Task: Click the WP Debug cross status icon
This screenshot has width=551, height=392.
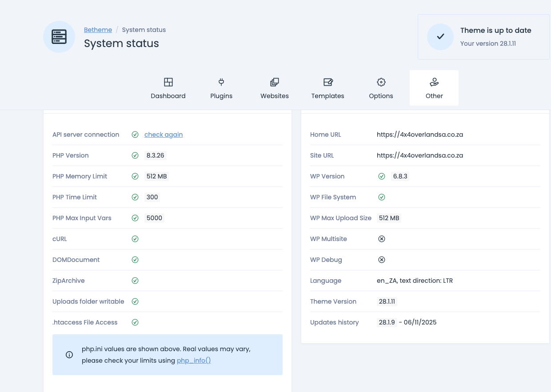Action: (381, 260)
